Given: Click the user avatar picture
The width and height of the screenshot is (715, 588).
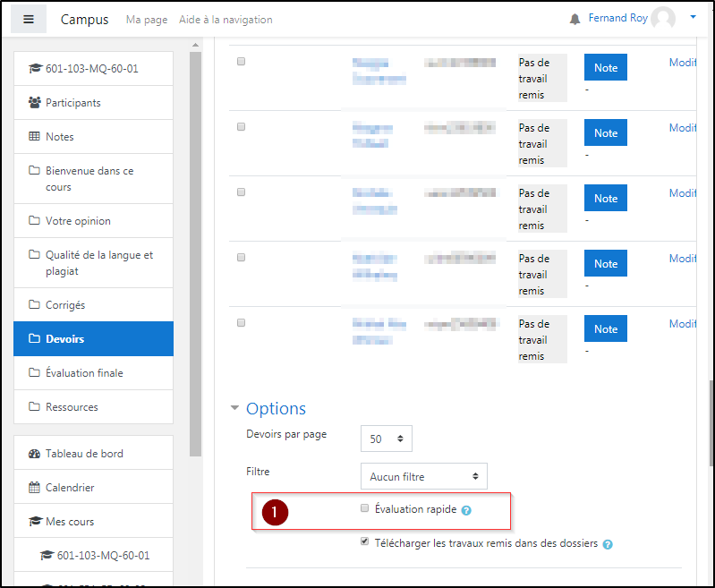Looking at the screenshot, I should point(663,19).
